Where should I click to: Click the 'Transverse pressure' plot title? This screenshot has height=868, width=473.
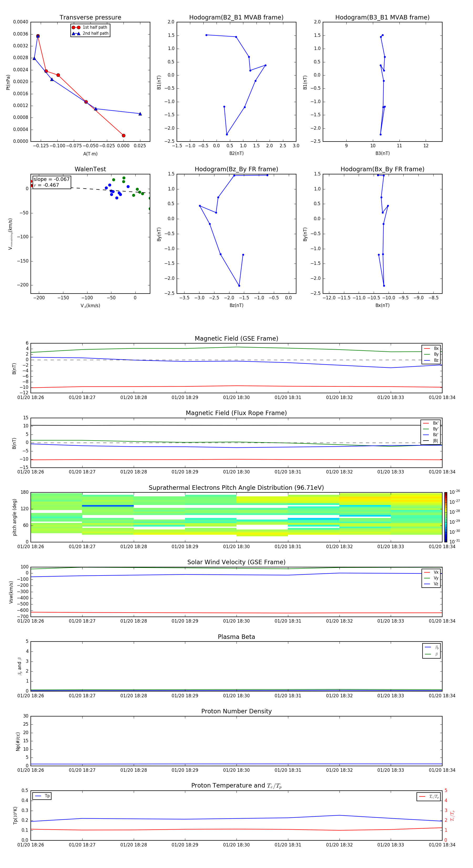coord(90,17)
